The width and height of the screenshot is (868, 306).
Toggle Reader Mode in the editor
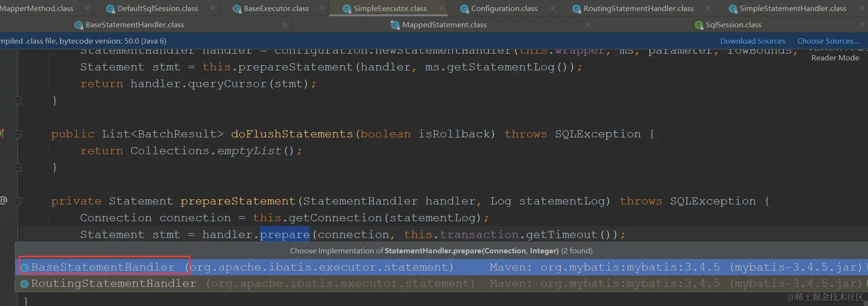coord(835,58)
